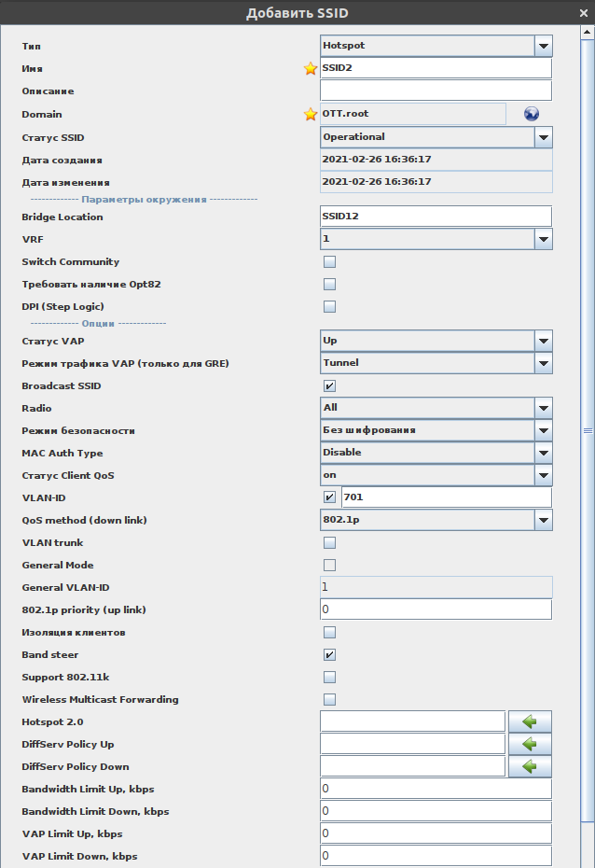Click the globe icon beside the Domain field
The width and height of the screenshot is (595, 868).
tap(532, 114)
